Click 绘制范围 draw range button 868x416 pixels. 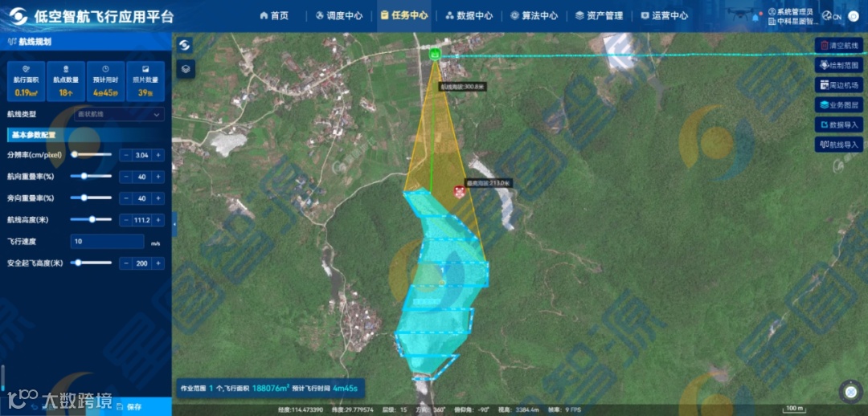coord(839,65)
